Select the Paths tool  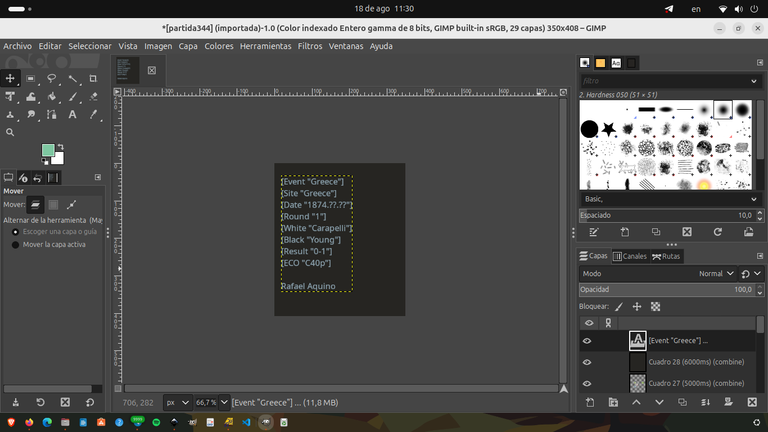pos(51,115)
